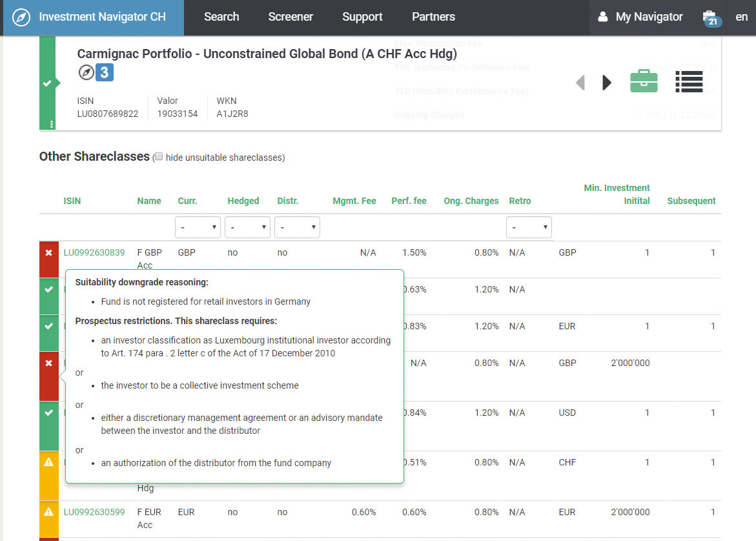Click green check status icon in 0.83% row
The image size is (756, 541).
[48, 326]
